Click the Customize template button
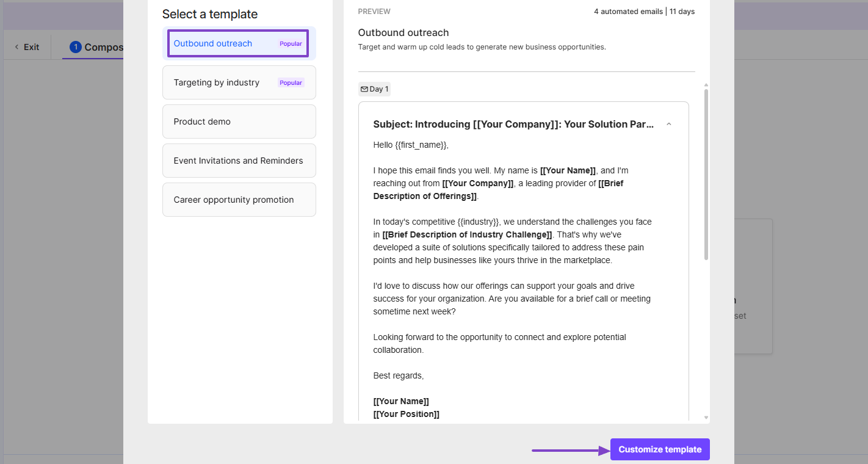 point(660,449)
